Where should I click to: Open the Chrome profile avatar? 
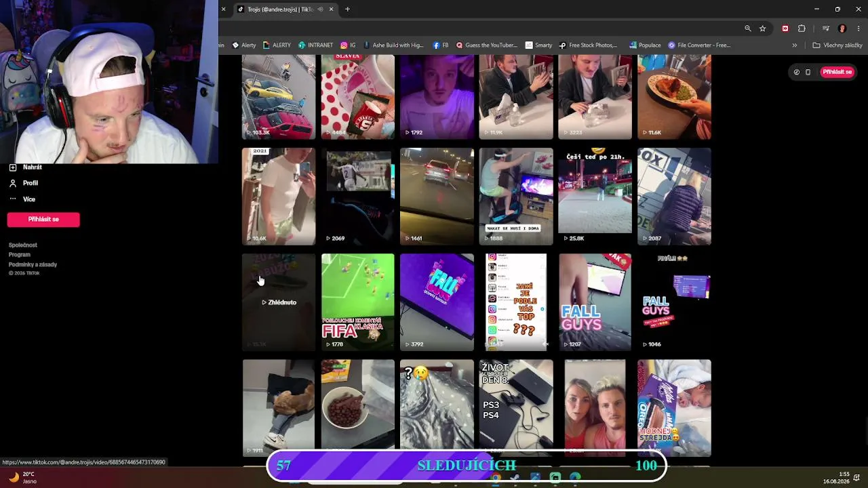pyautogui.click(x=842, y=28)
